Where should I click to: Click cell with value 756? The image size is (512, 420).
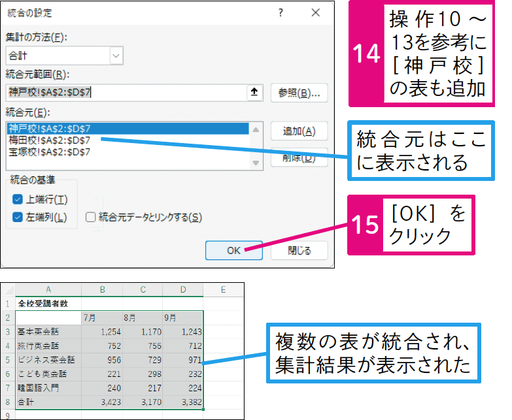click(143, 346)
